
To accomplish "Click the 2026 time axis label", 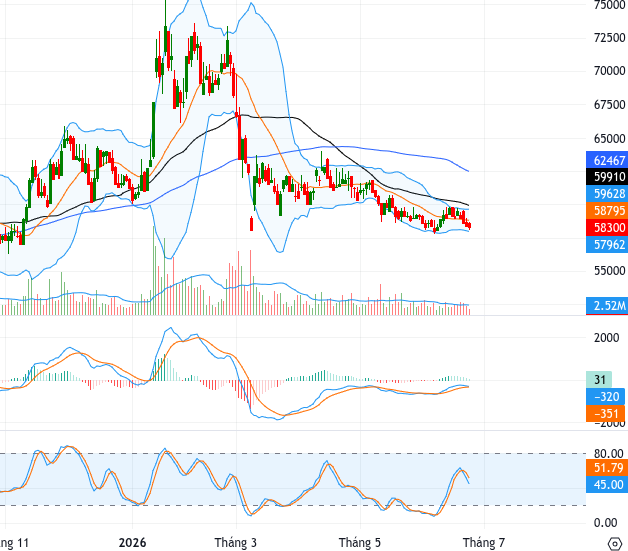I will (x=133, y=543).
